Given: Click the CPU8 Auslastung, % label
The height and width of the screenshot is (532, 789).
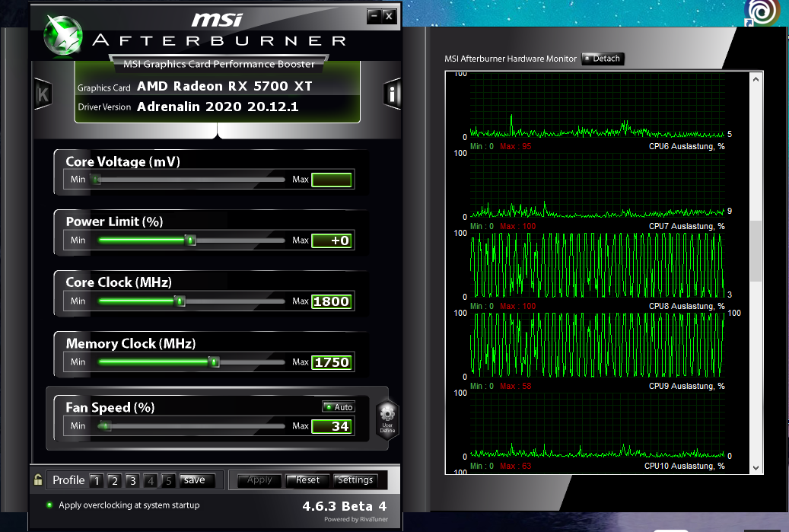Looking at the screenshot, I should (x=687, y=307).
